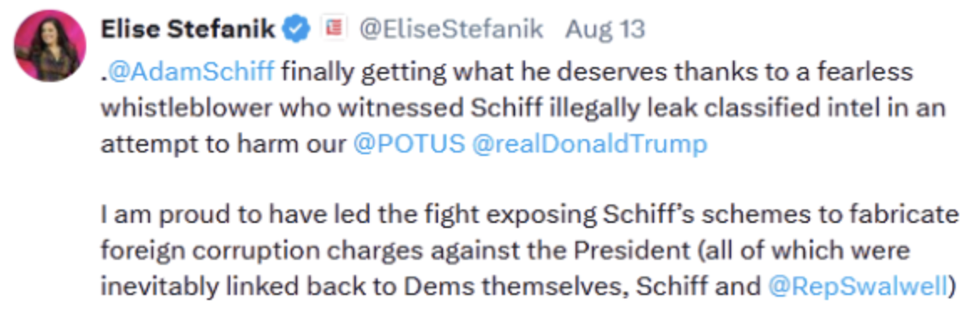Screen dimensions: 980x315
Task: Open the @AdamSchiff mention
Action: pyautogui.click(x=191, y=72)
